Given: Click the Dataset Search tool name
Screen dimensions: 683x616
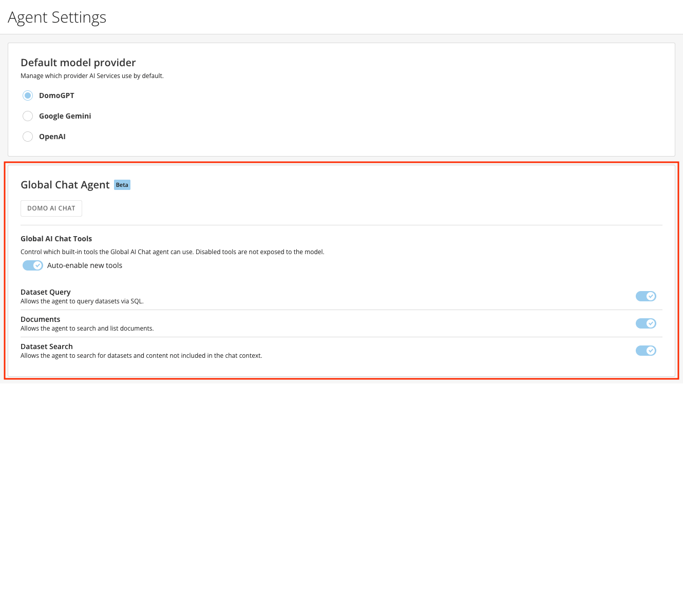Looking at the screenshot, I should (47, 346).
